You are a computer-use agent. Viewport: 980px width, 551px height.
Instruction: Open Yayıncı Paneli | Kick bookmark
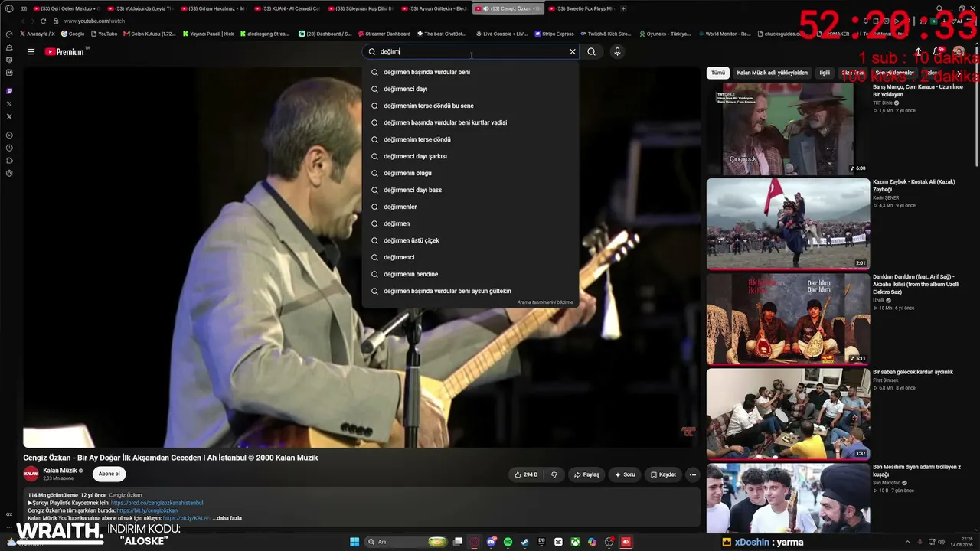(208, 34)
